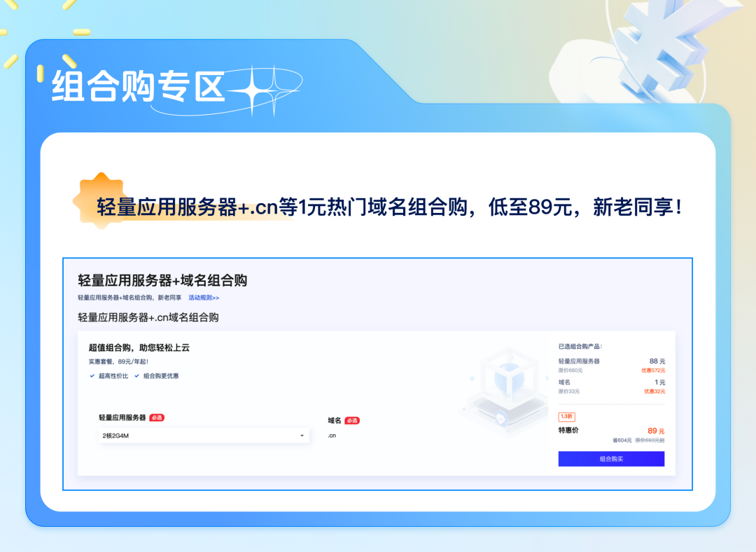Image resolution: width=756 pixels, height=552 pixels.
Task: Click the 必选 badge beside 域名
Action: tap(352, 421)
